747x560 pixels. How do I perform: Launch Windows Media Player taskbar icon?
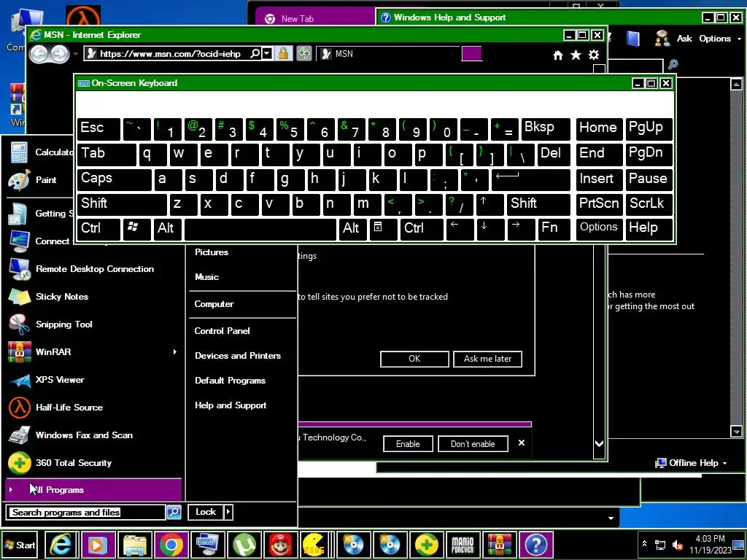pyautogui.click(x=98, y=544)
